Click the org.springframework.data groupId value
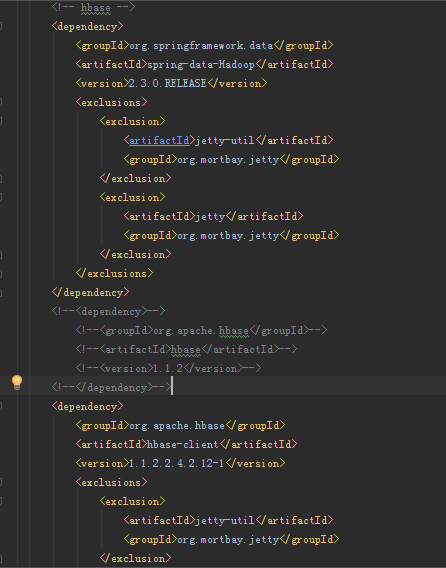 (201, 45)
